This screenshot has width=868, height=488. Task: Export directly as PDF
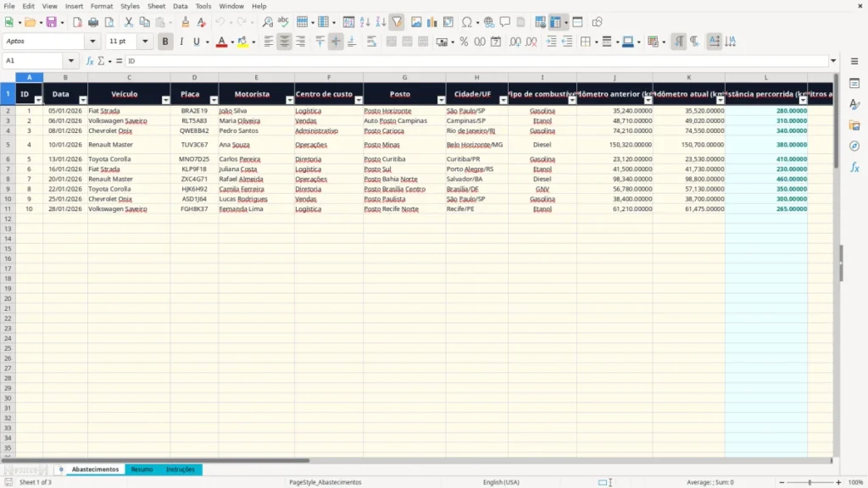pyautogui.click(x=77, y=22)
